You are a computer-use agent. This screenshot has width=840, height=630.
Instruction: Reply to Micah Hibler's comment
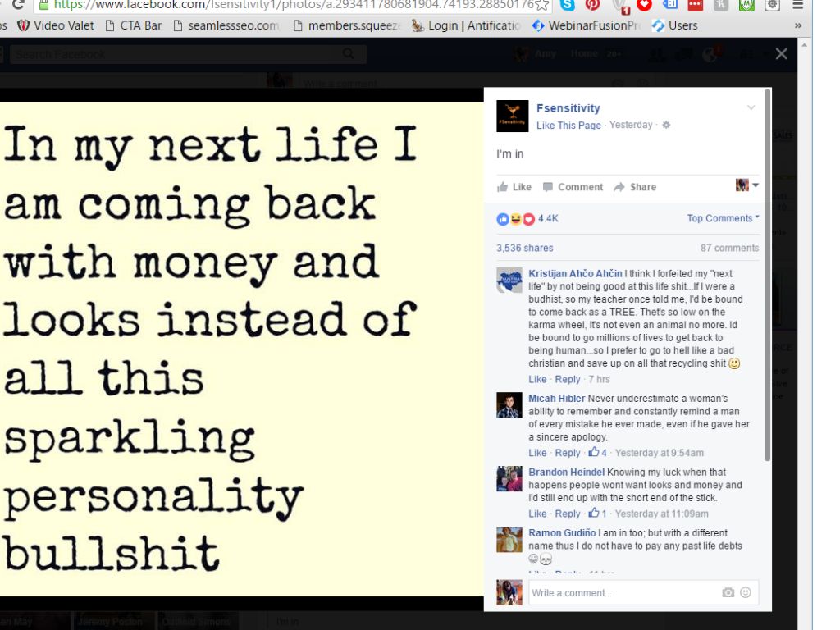[x=568, y=453]
